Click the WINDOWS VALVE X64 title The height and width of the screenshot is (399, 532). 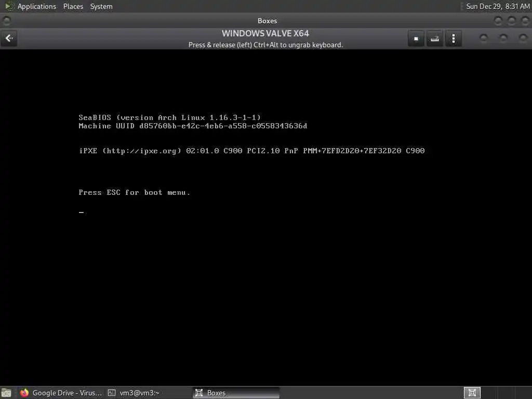point(265,34)
